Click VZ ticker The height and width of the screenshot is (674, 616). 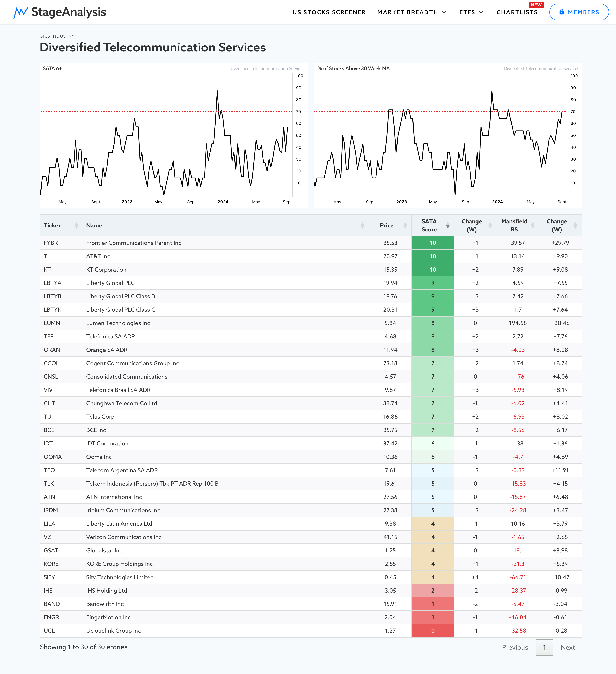(x=47, y=537)
